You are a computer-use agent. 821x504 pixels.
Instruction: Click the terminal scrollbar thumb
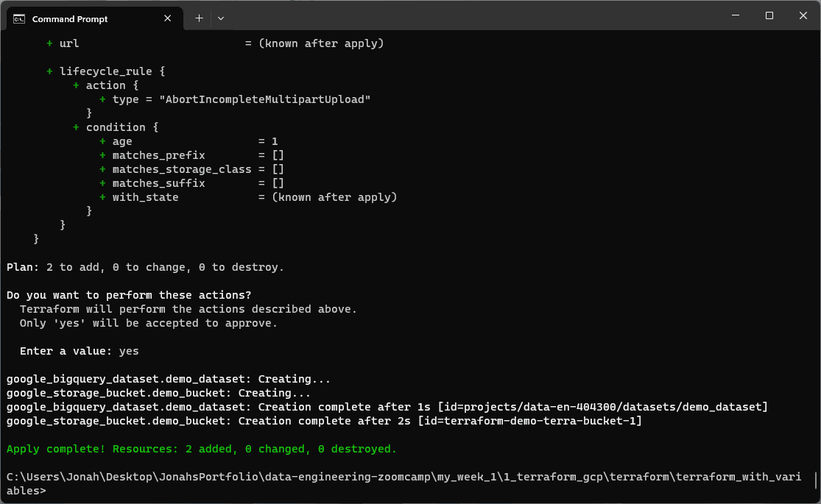(817, 480)
